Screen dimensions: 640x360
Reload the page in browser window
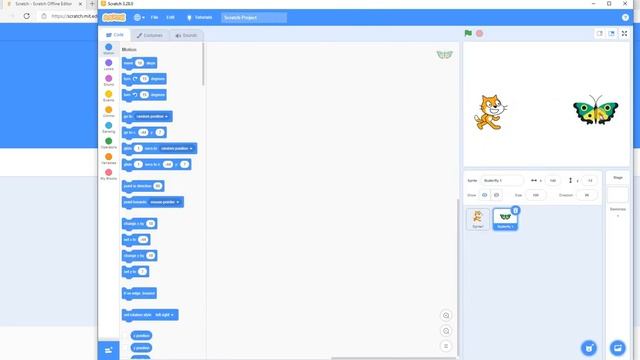(27, 16)
